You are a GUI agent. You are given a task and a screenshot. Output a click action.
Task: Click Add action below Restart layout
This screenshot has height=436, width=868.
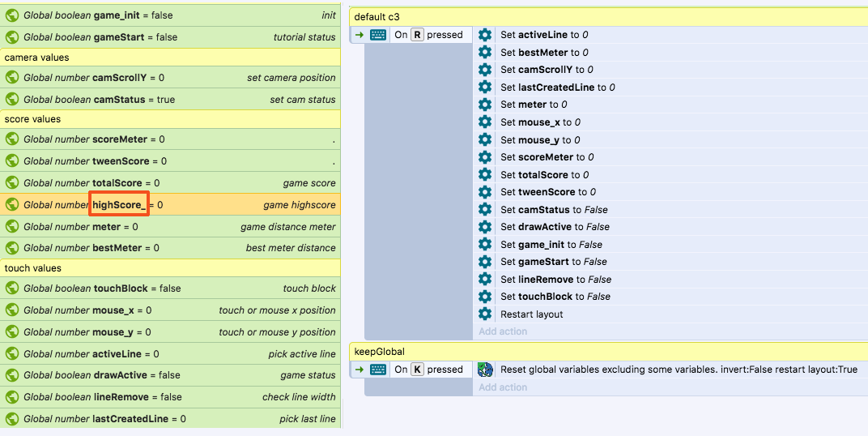pos(503,331)
